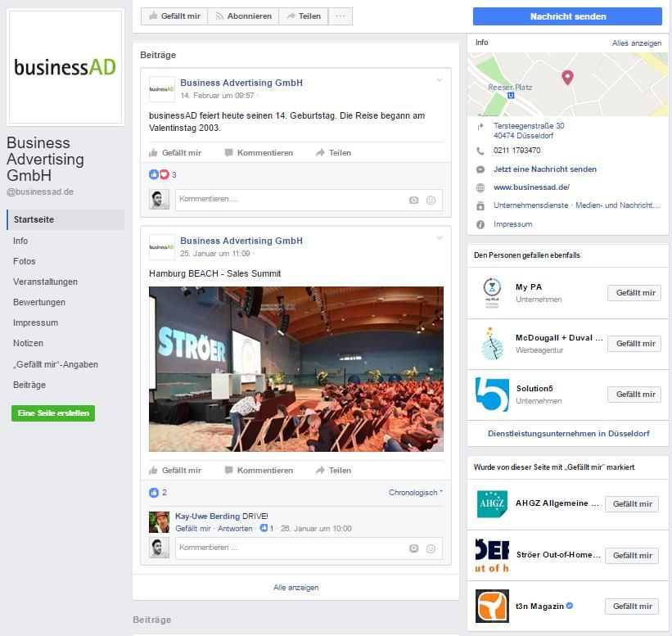Open Dienstleistungsunternehmen in Düsseldorf link

pyautogui.click(x=568, y=434)
